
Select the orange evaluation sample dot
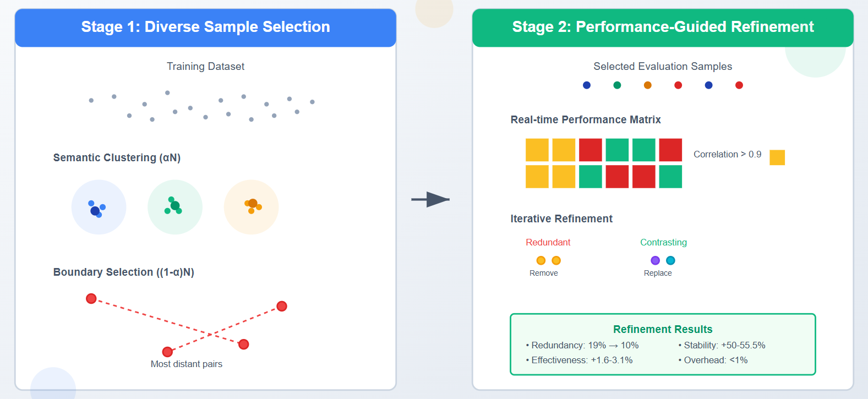tap(648, 85)
